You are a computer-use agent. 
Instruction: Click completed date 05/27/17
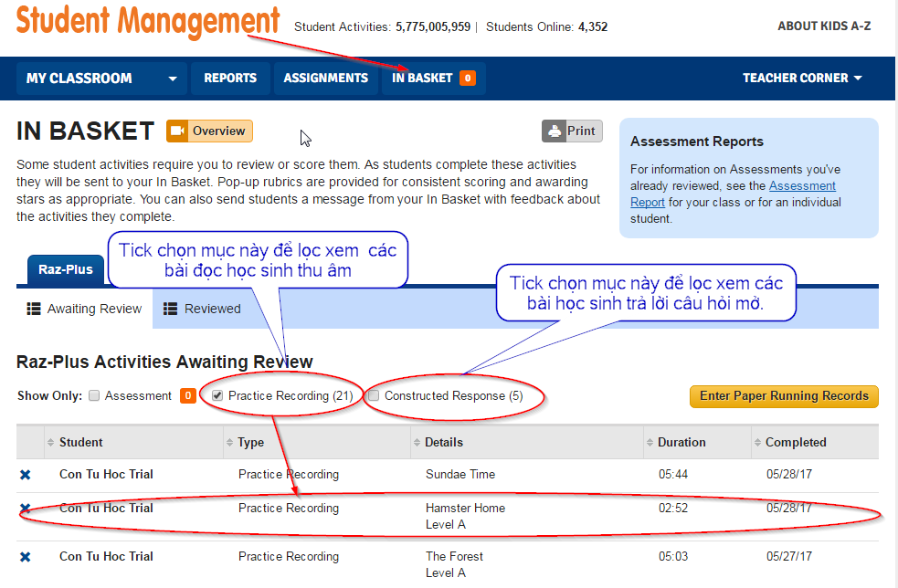click(788, 557)
